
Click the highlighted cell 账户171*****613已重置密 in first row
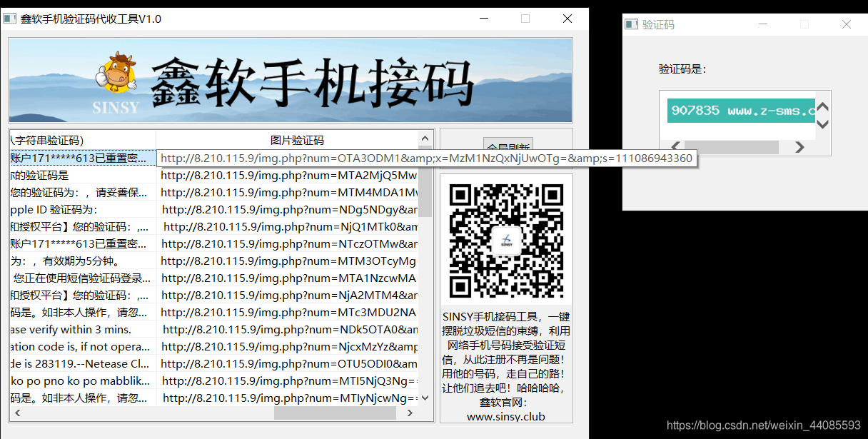coord(83,158)
